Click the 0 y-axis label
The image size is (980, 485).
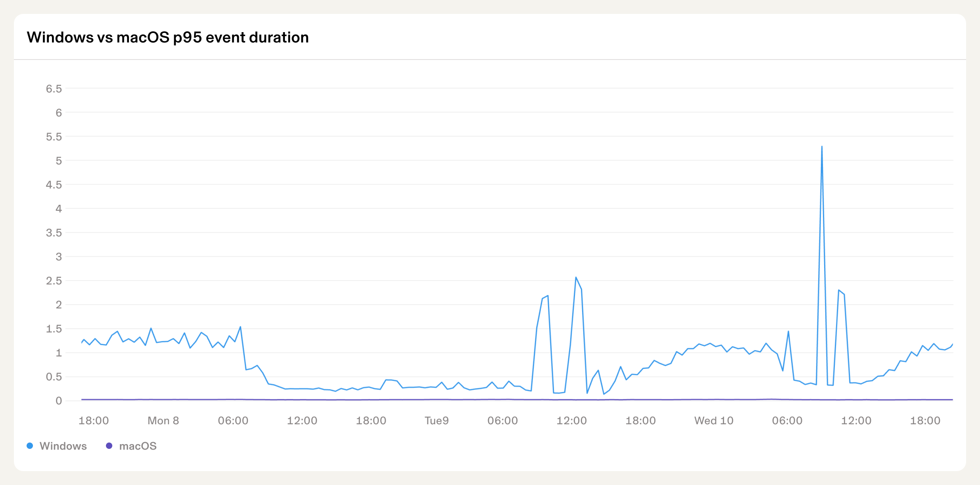point(59,401)
